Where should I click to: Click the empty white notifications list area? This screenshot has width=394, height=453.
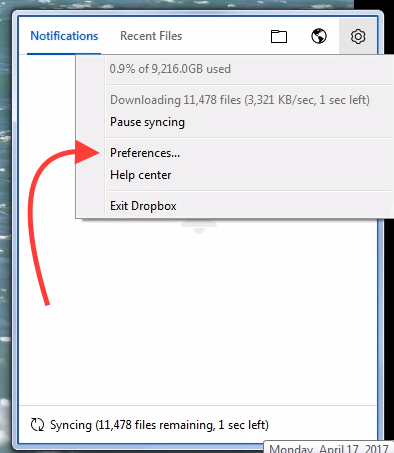pos(198,313)
